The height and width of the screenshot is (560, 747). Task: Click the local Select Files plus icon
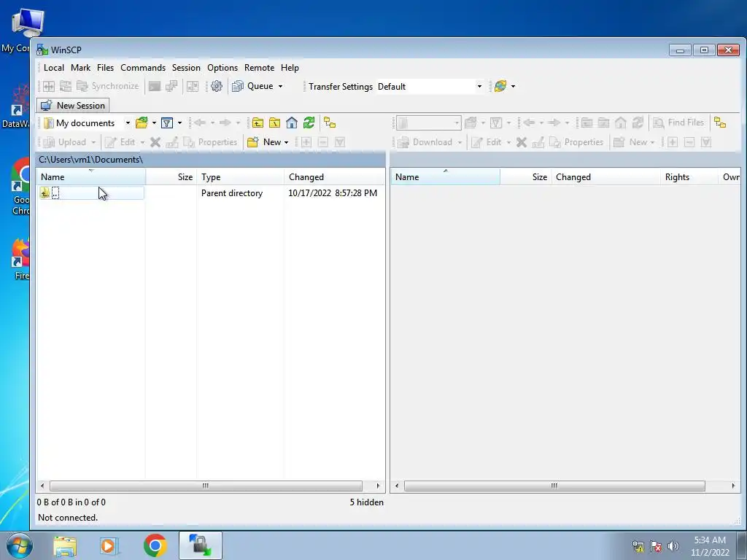306,142
